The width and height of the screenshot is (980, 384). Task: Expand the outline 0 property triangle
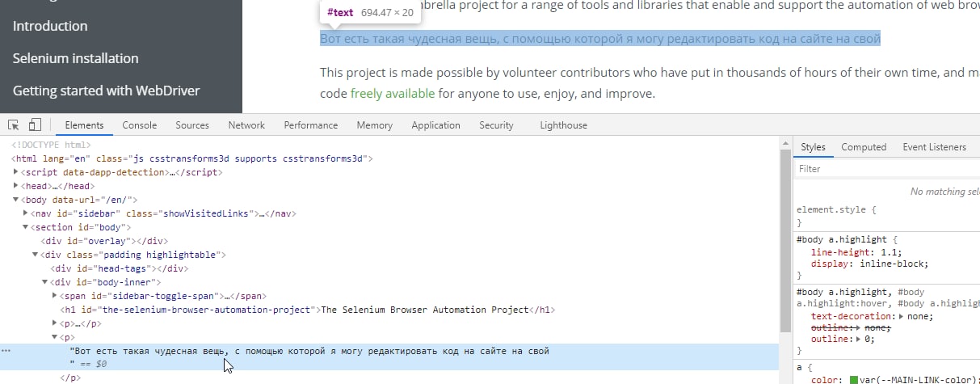coord(858,340)
